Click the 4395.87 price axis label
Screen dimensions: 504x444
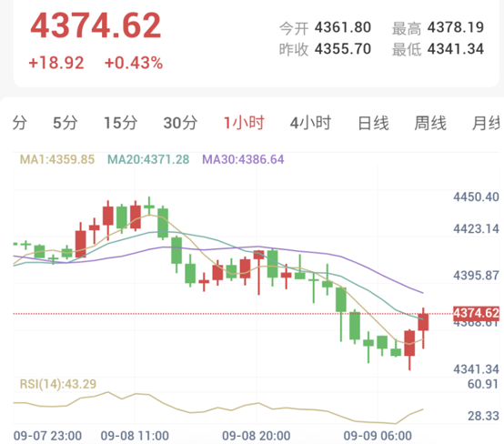[476, 276]
